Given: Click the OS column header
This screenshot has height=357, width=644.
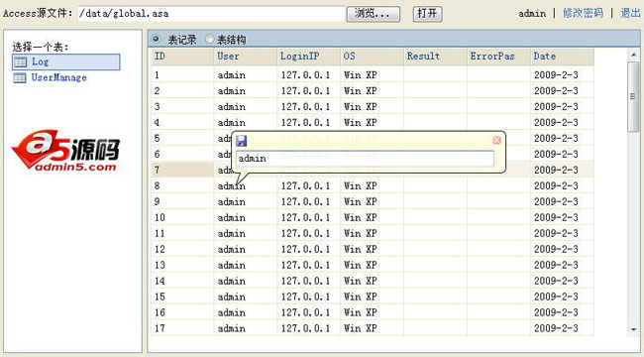Looking at the screenshot, I should (373, 57).
